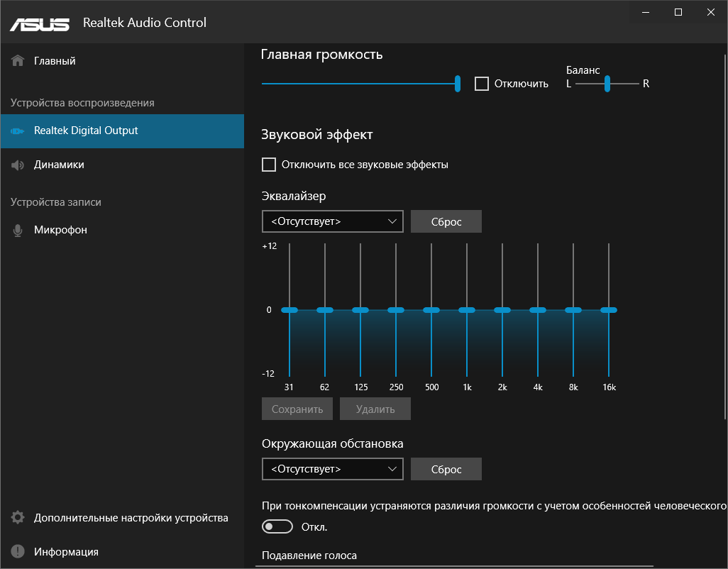Enable the Отключить mute checkbox
Screen dimensions: 728x569
click(482, 83)
